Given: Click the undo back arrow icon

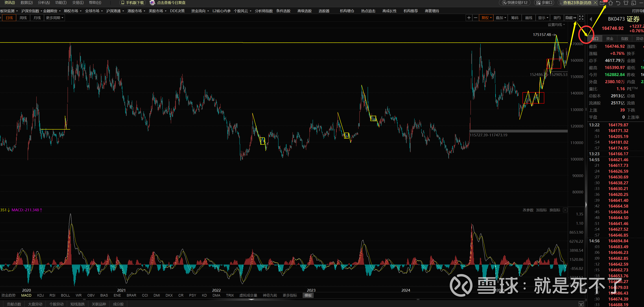Looking at the screenshot, I should click(x=618, y=3).
